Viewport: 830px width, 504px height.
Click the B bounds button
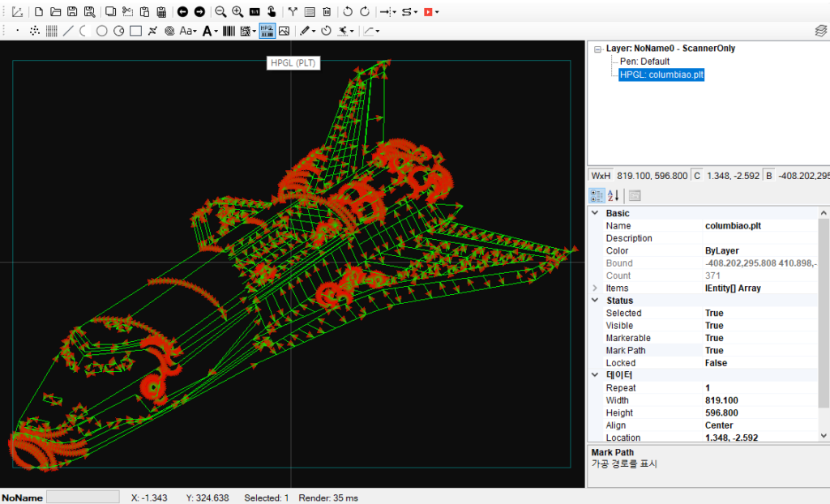[769, 176]
